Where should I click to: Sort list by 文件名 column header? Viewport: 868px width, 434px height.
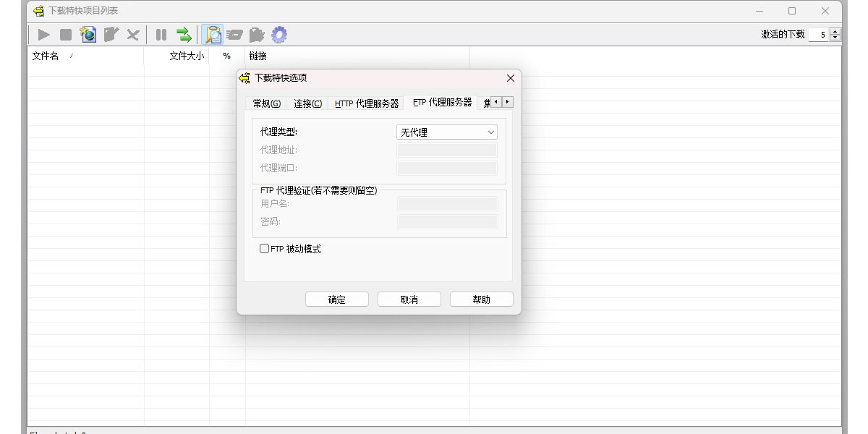tap(86, 56)
